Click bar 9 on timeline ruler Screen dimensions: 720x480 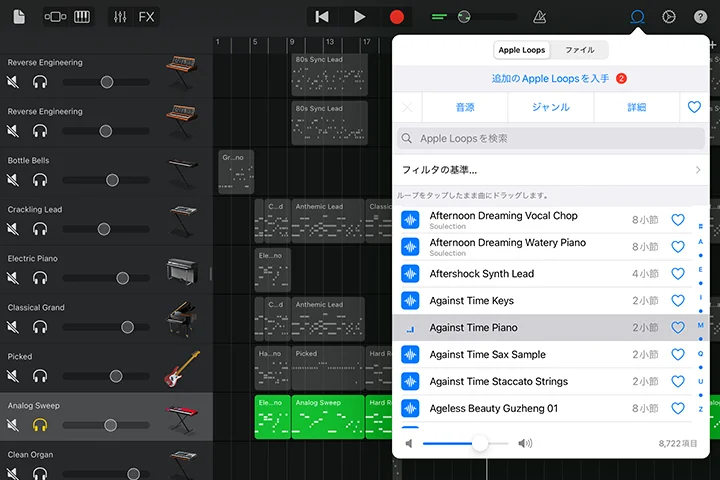coord(292,42)
